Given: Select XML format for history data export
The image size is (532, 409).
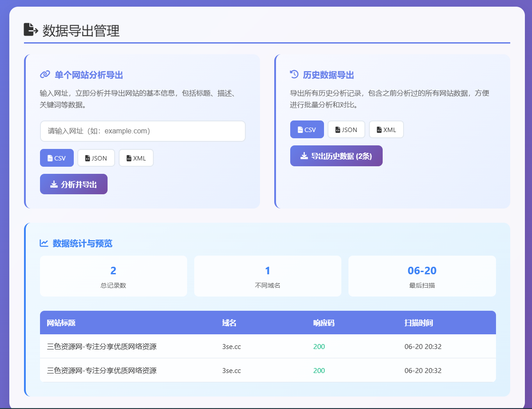Looking at the screenshot, I should (x=386, y=129).
